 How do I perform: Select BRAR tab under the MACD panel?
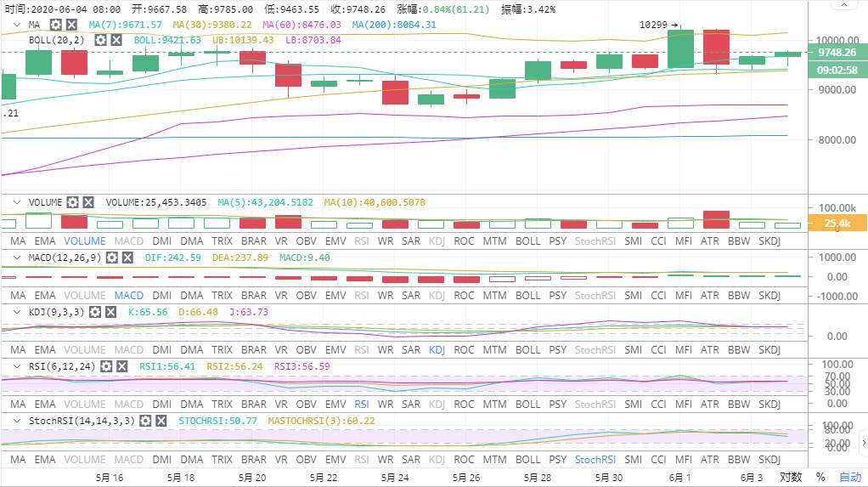pos(254,296)
